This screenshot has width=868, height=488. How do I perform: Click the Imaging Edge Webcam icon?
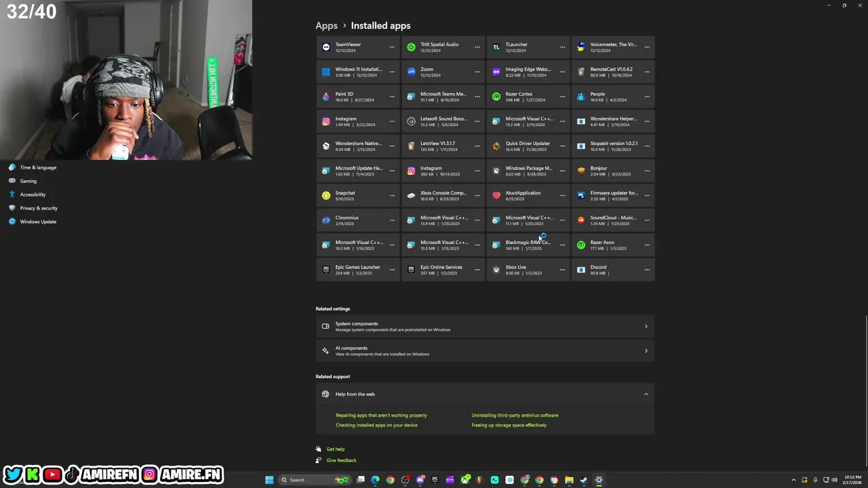(x=496, y=72)
